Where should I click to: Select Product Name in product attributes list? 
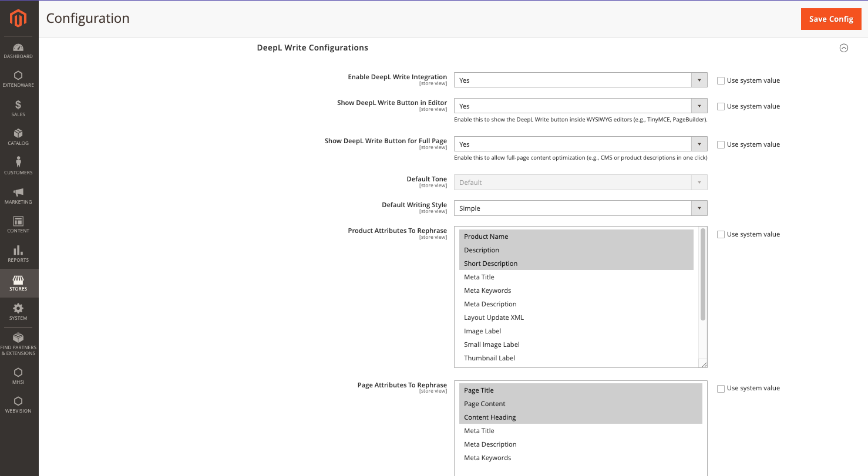(576, 237)
